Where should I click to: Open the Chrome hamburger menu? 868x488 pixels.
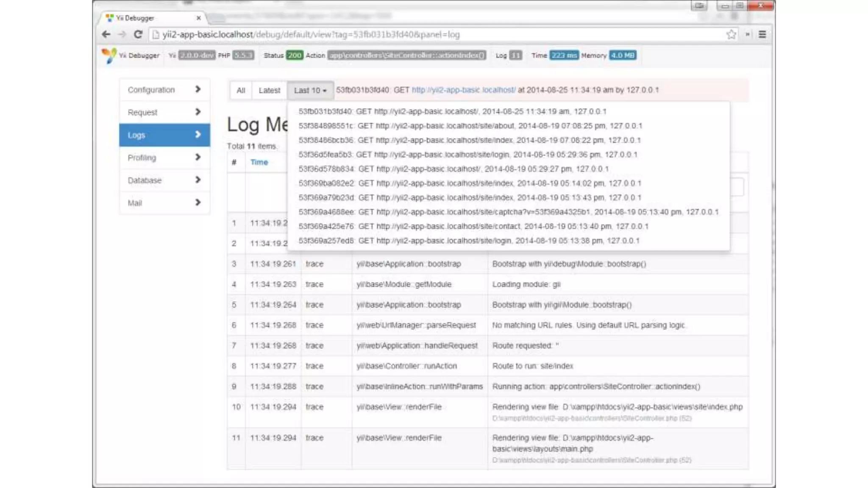coord(762,34)
